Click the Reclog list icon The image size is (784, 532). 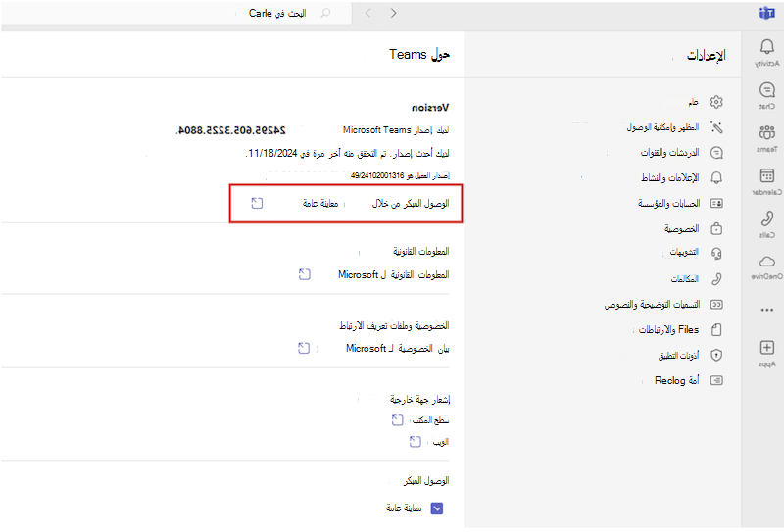tap(716, 380)
